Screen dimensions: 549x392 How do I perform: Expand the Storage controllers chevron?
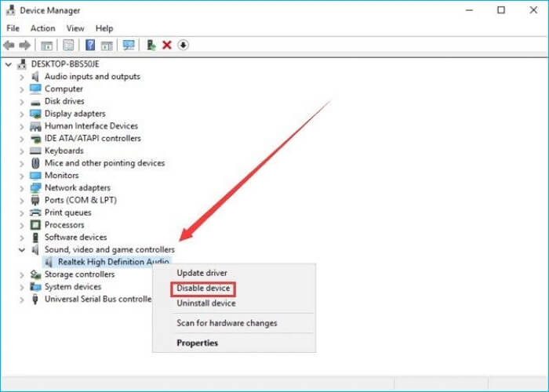[22, 274]
